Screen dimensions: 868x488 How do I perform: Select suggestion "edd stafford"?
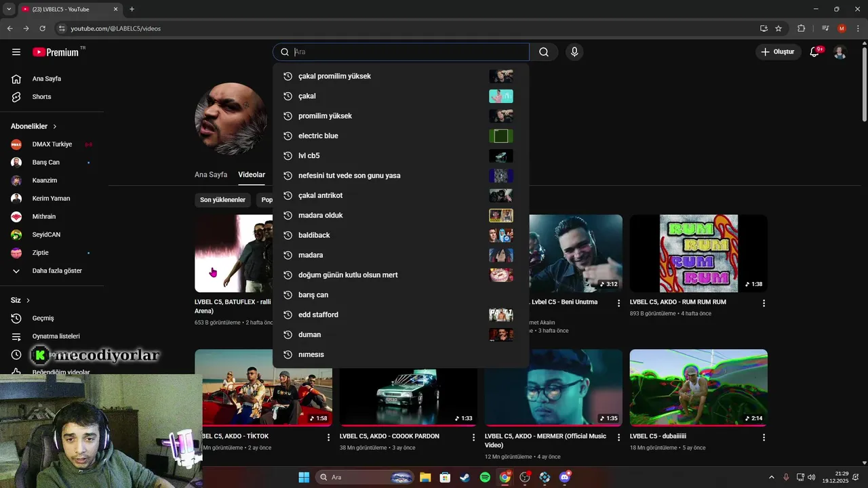tap(400, 315)
